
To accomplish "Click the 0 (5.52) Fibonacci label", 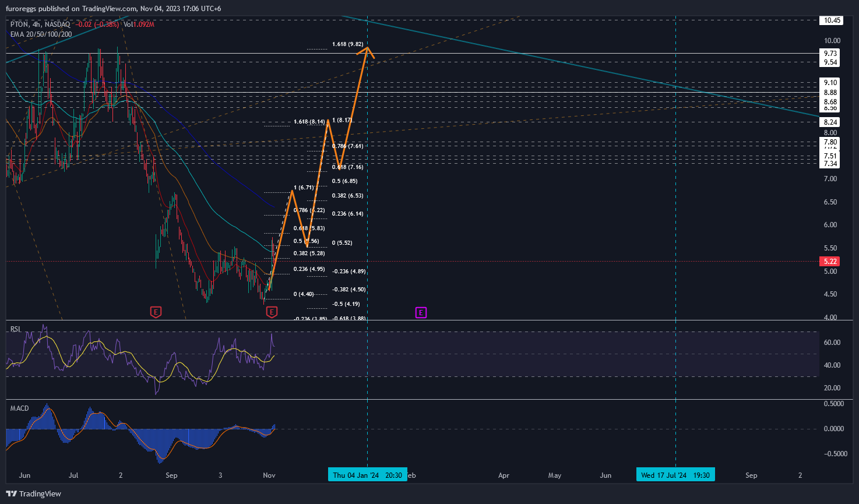I will pyautogui.click(x=342, y=243).
